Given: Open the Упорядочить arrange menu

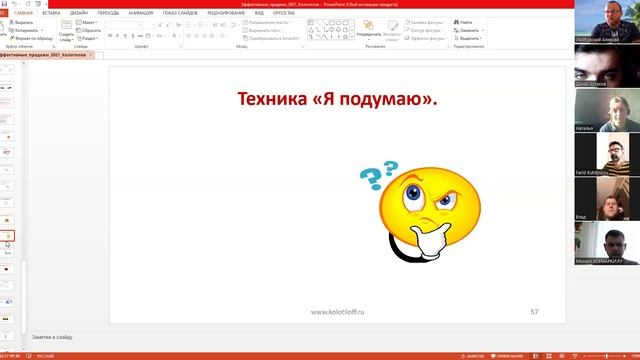Looking at the screenshot, I should 369,31.
